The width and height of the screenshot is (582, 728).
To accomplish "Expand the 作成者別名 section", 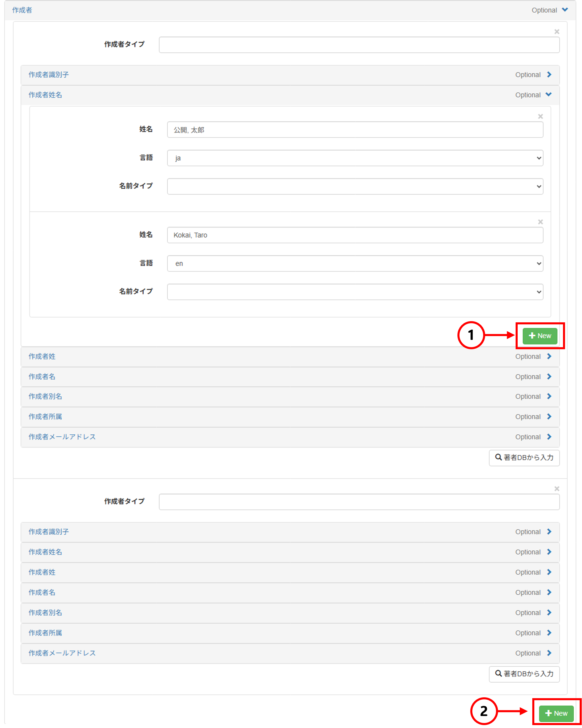I will click(550, 396).
